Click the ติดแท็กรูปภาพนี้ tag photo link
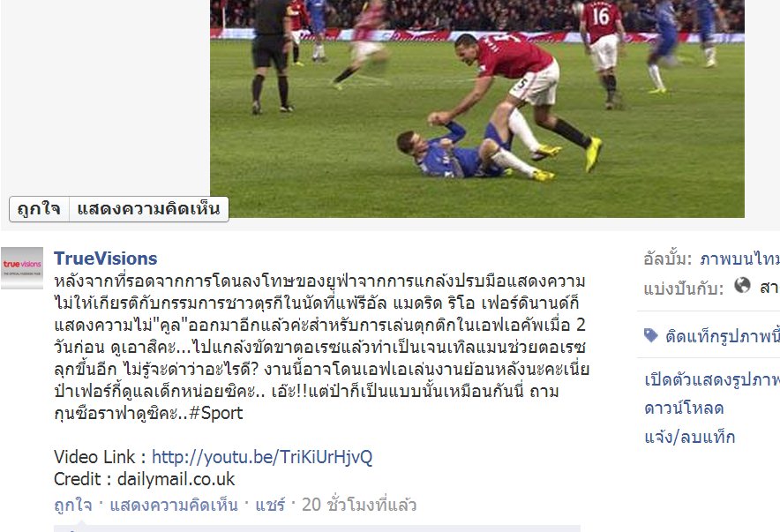Image resolution: width=780 pixels, height=532 pixels. pos(723,337)
